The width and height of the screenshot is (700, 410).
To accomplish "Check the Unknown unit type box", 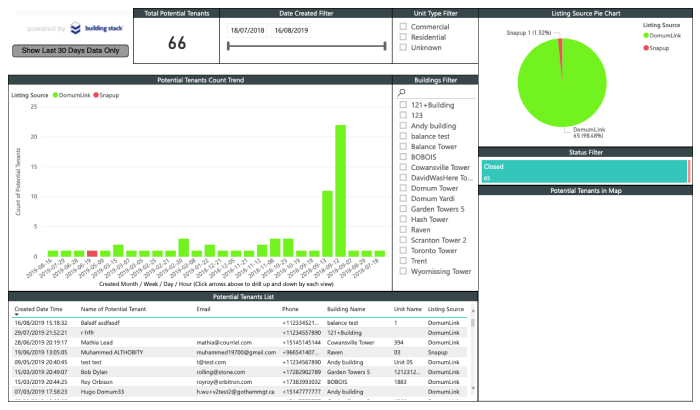I will coord(403,47).
